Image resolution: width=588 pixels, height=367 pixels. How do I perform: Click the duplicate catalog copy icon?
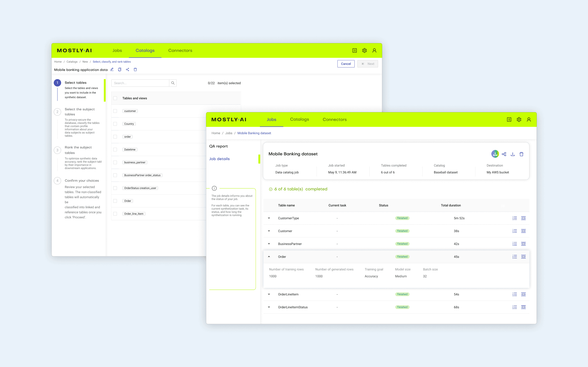pos(119,70)
